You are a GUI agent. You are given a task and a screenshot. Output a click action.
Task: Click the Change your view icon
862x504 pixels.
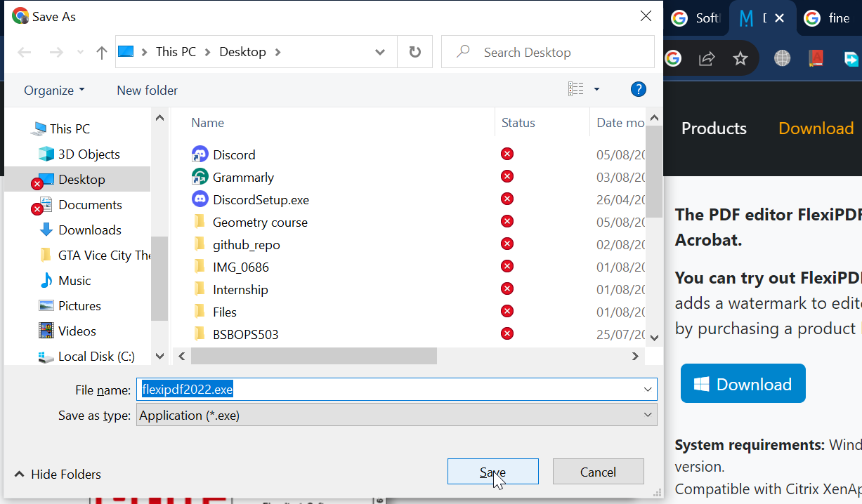click(x=576, y=89)
